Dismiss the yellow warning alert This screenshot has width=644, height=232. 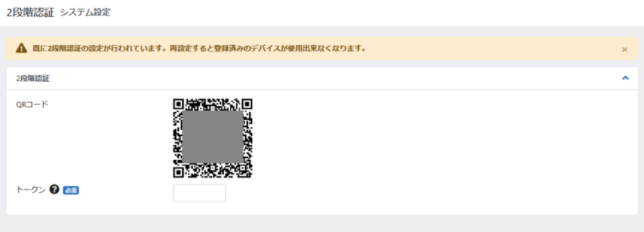click(624, 50)
